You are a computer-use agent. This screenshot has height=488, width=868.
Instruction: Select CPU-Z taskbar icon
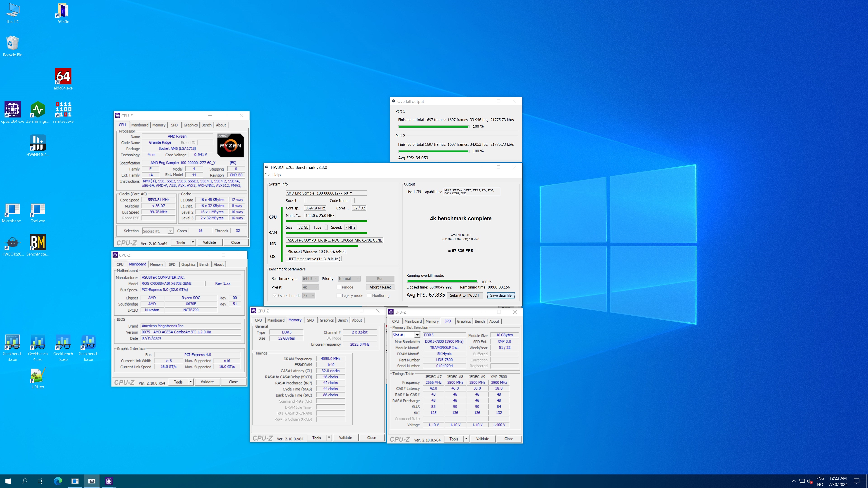108,481
